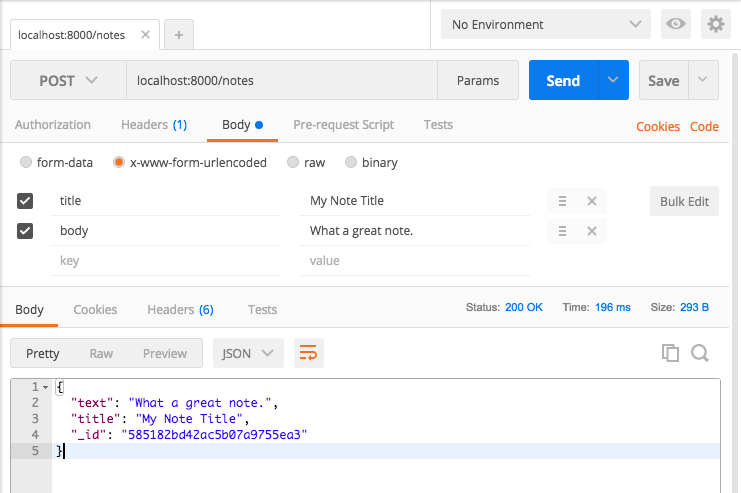Click drag handle icon on body row
741x493 pixels.
point(563,231)
